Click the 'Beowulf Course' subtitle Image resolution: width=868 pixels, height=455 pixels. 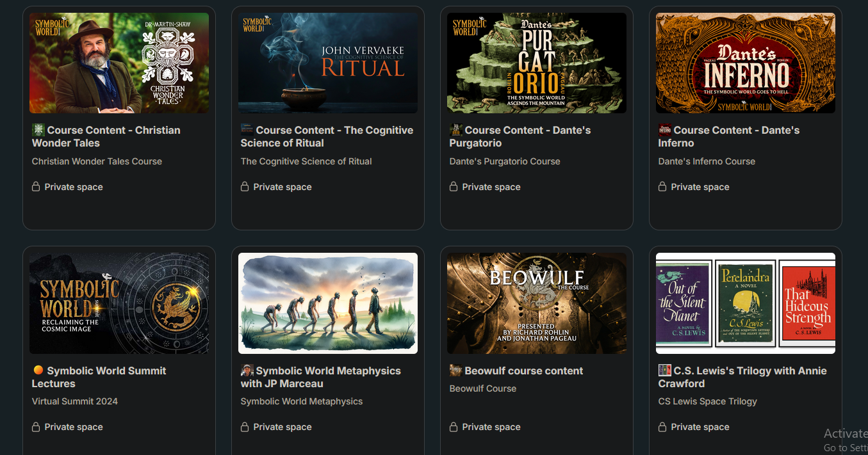pos(483,388)
